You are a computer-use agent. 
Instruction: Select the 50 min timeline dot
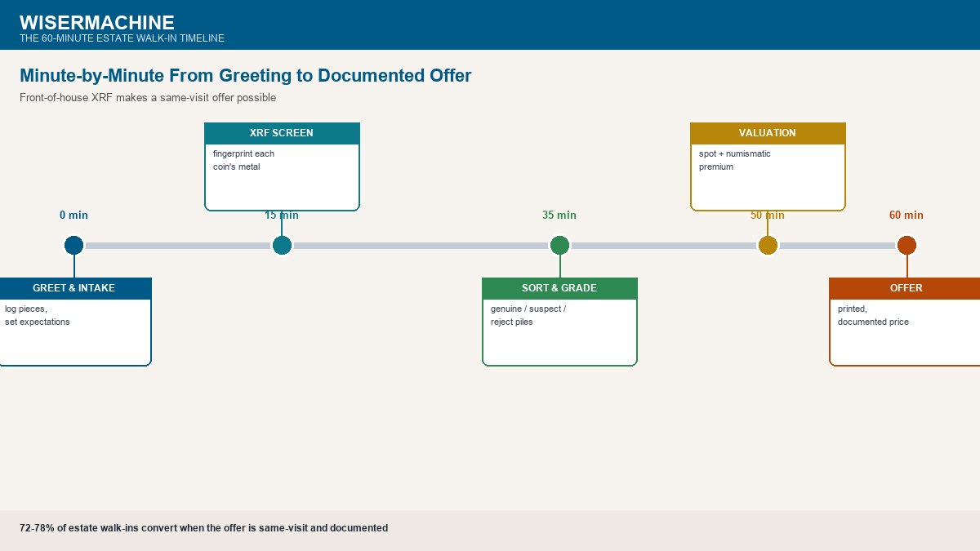pyautogui.click(x=768, y=245)
